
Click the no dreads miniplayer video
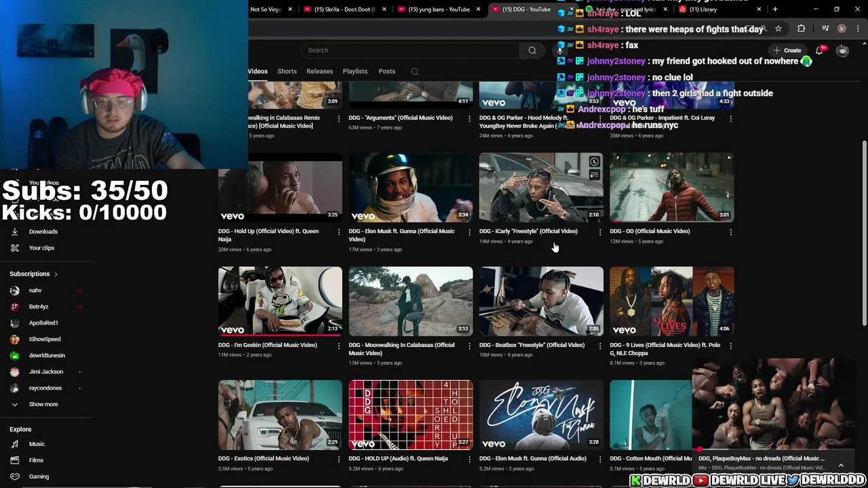(x=773, y=405)
